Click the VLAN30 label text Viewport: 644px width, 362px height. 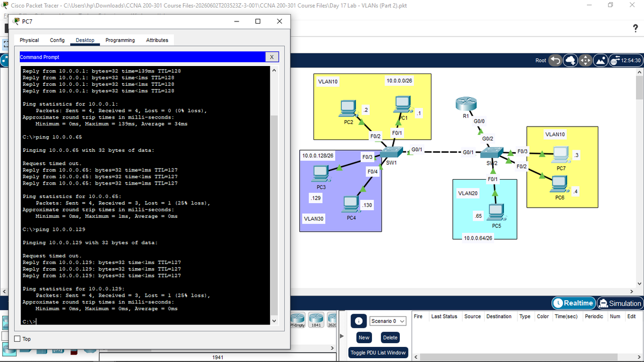point(313,219)
